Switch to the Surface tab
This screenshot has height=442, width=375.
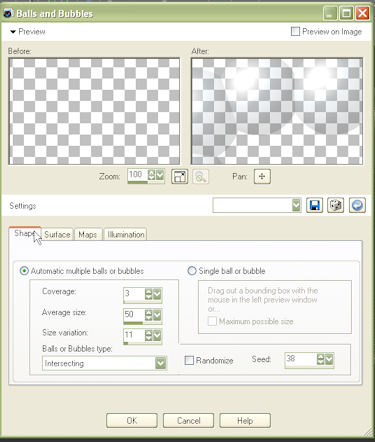tap(57, 234)
